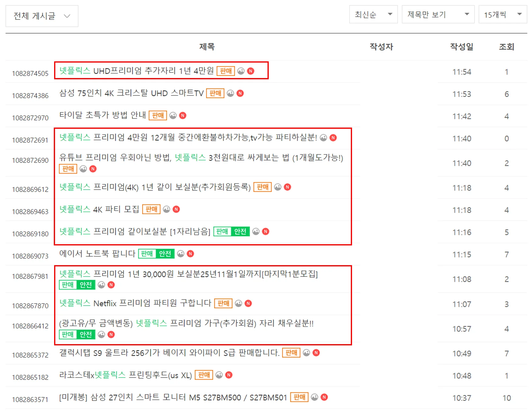Click post number '1082874505'
This screenshot has width=532, height=414.
click(x=30, y=74)
